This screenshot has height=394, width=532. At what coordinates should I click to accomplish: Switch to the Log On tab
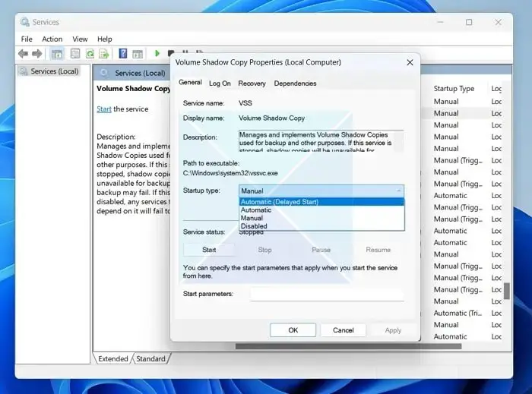pos(220,84)
